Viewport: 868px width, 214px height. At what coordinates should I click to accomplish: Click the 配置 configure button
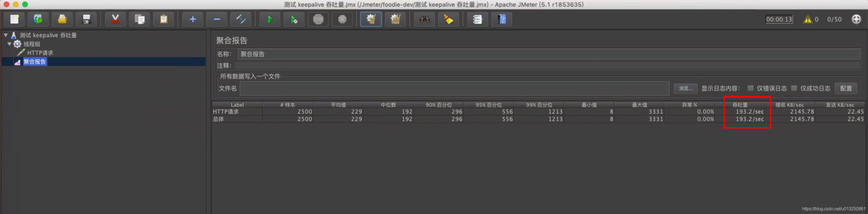click(x=846, y=89)
